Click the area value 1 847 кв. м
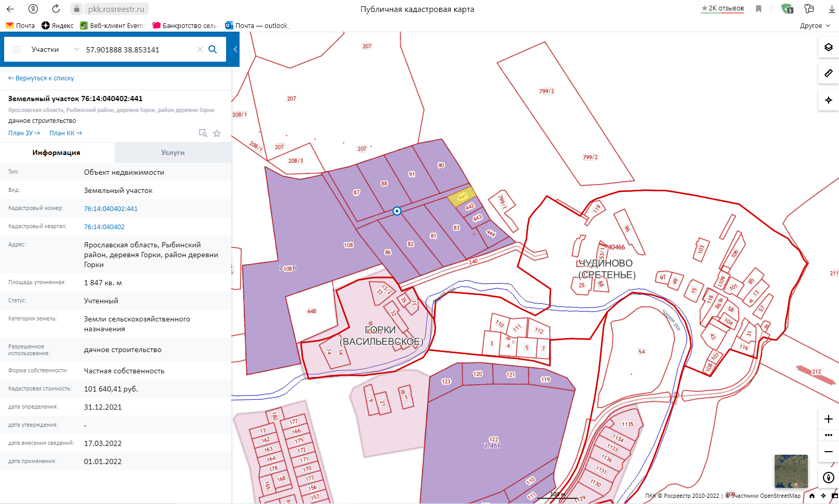The image size is (839, 504). point(103,283)
